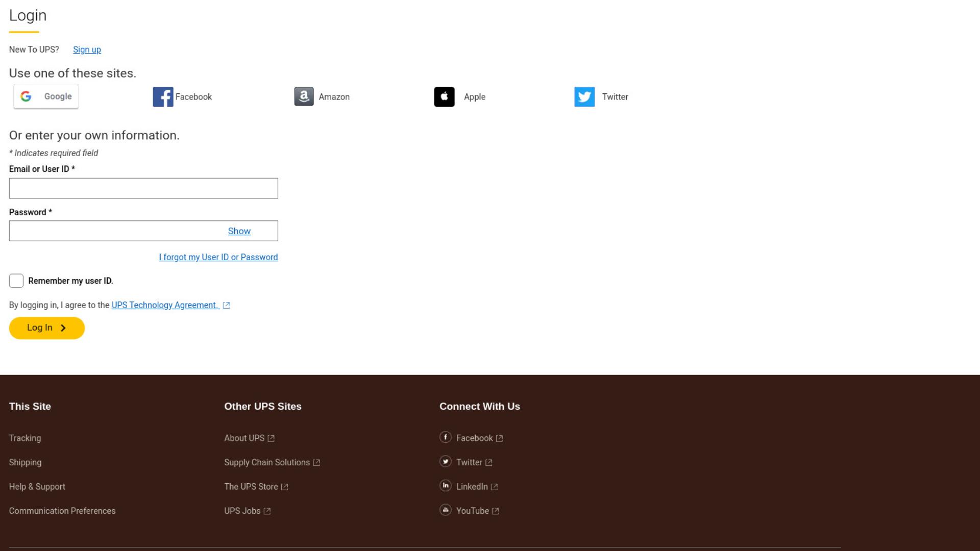Open the LinkedIn footer link
The height and width of the screenshot is (551, 980).
pyautogui.click(x=472, y=487)
